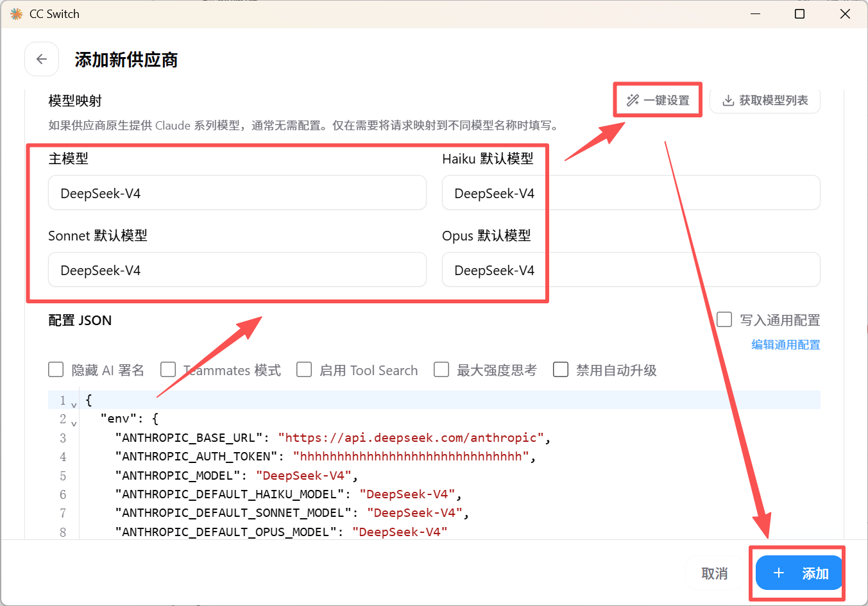
Task: Focus the Opus 默认模型 input field
Action: [x=631, y=270]
